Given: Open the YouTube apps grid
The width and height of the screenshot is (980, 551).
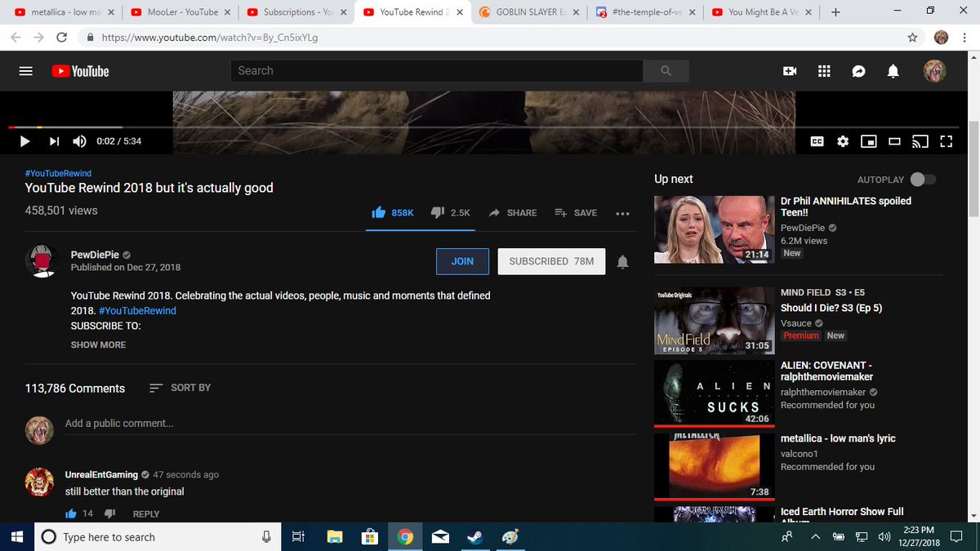Looking at the screenshot, I should pos(824,71).
